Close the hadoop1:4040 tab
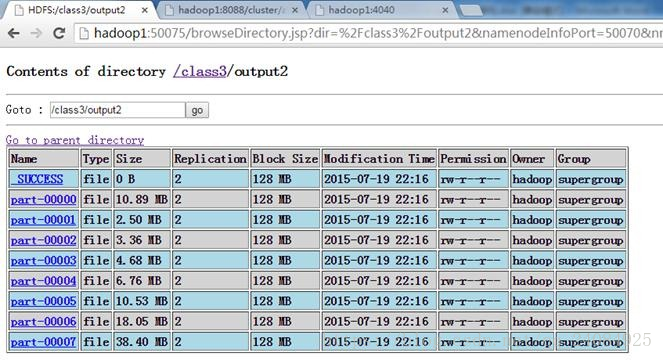 pyautogui.click(x=445, y=10)
